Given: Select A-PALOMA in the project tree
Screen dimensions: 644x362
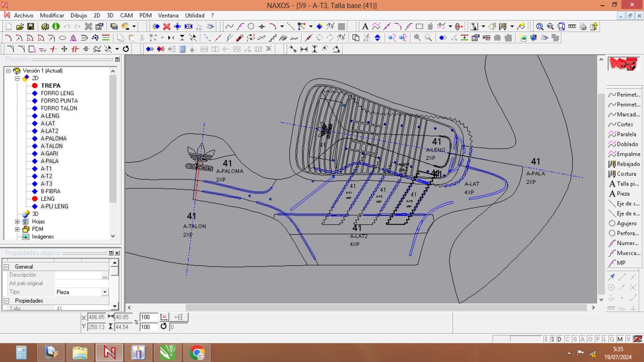Looking at the screenshot, I should click(54, 138).
